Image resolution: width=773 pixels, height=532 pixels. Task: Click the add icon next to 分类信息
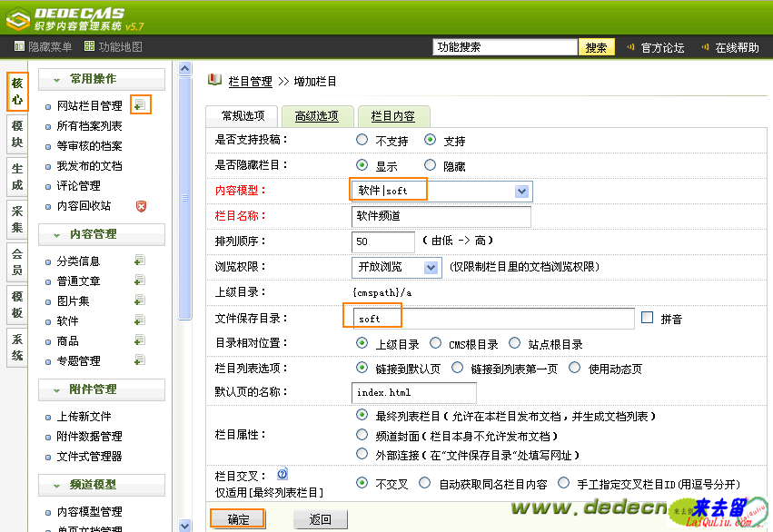[140, 261]
